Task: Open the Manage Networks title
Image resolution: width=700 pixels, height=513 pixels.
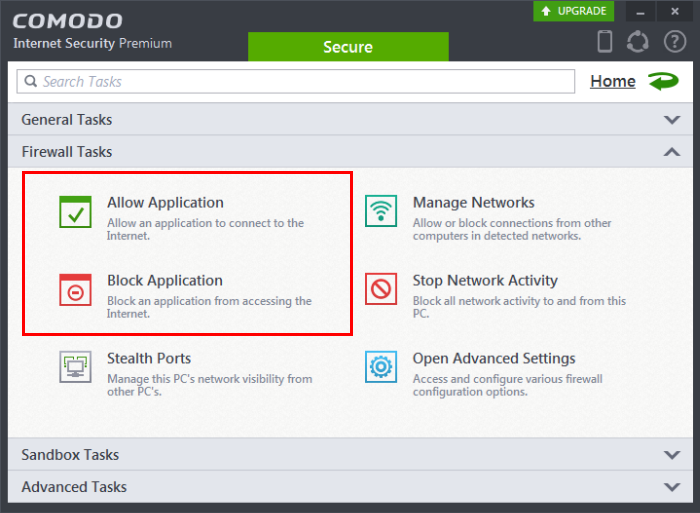Action: click(473, 203)
